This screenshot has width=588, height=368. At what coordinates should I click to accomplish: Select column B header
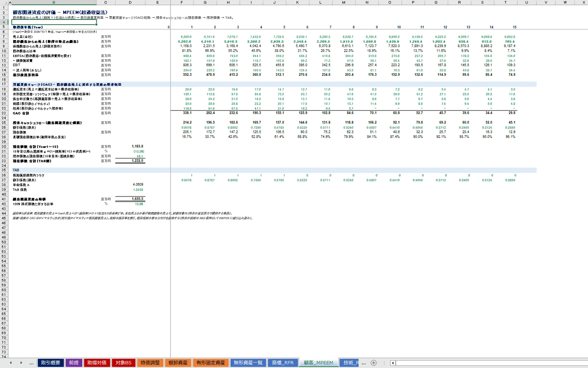[54, 3]
